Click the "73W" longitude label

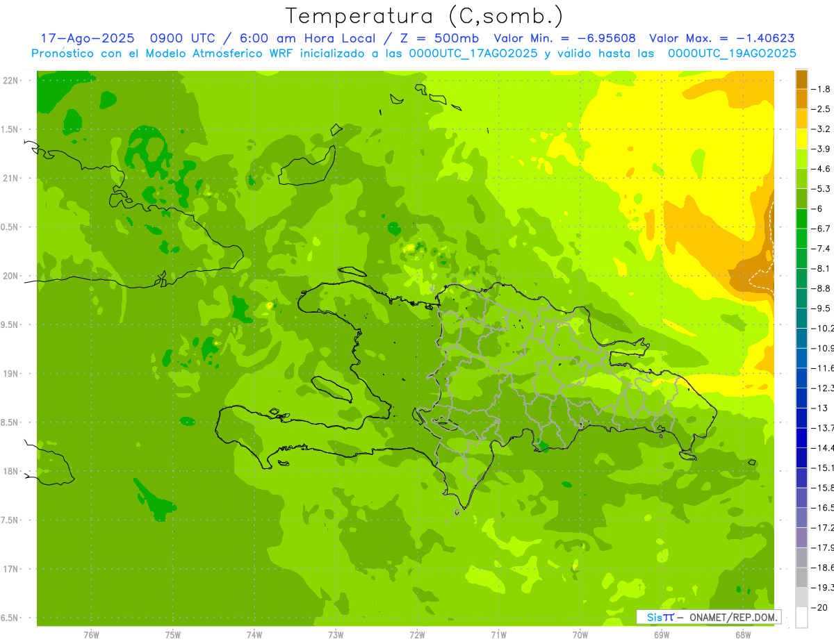point(336,634)
